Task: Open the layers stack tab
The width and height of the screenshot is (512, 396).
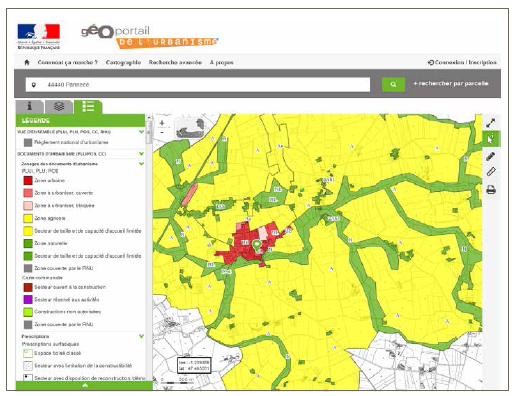Action: coord(59,106)
